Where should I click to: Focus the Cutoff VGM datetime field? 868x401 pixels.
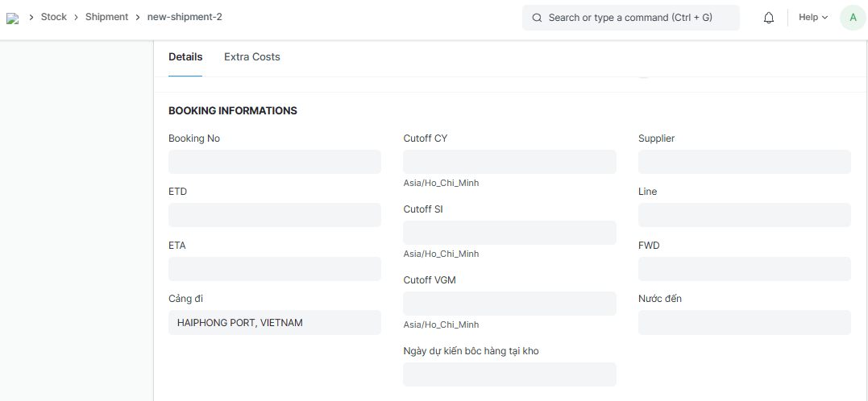click(509, 304)
